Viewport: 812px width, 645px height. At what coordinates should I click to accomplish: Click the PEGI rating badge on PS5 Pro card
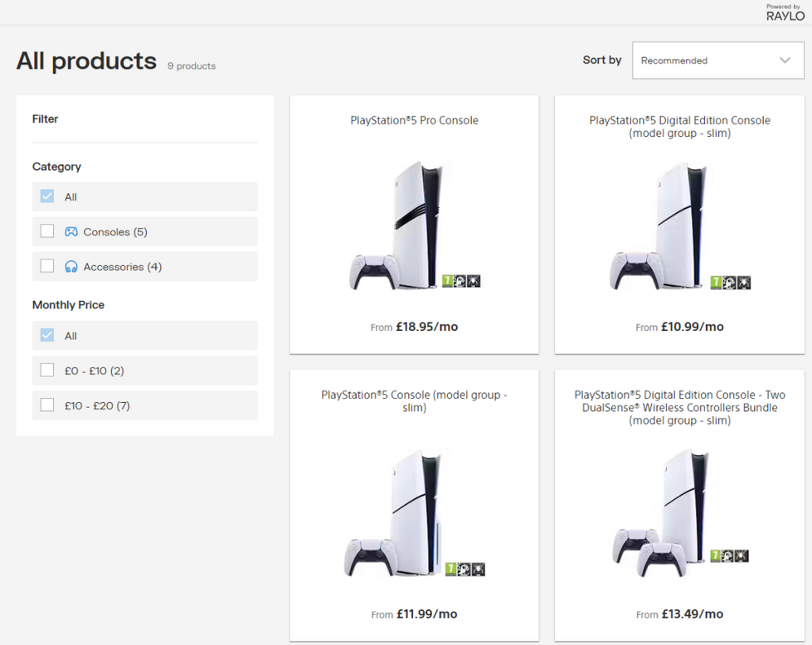point(448,281)
